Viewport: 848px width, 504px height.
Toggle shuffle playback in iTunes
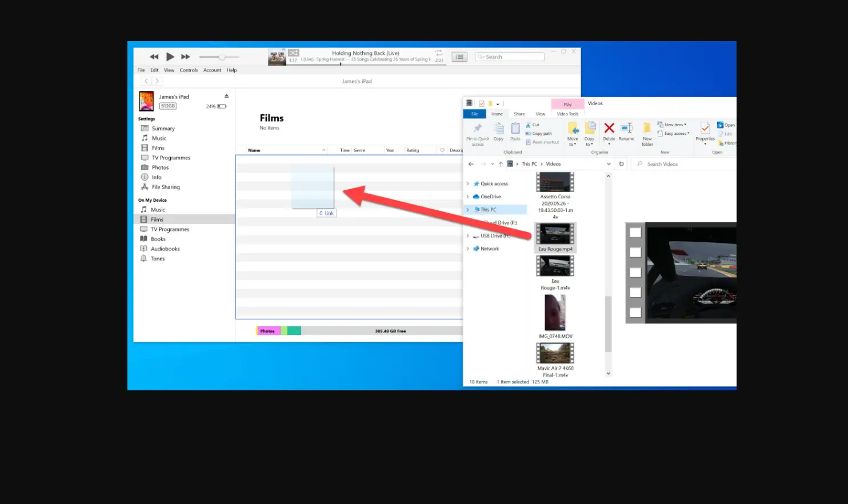[x=293, y=52]
